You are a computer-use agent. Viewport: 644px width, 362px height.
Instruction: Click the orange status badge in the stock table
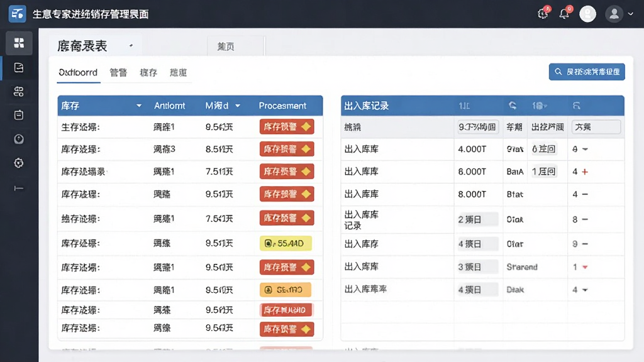coord(286,290)
